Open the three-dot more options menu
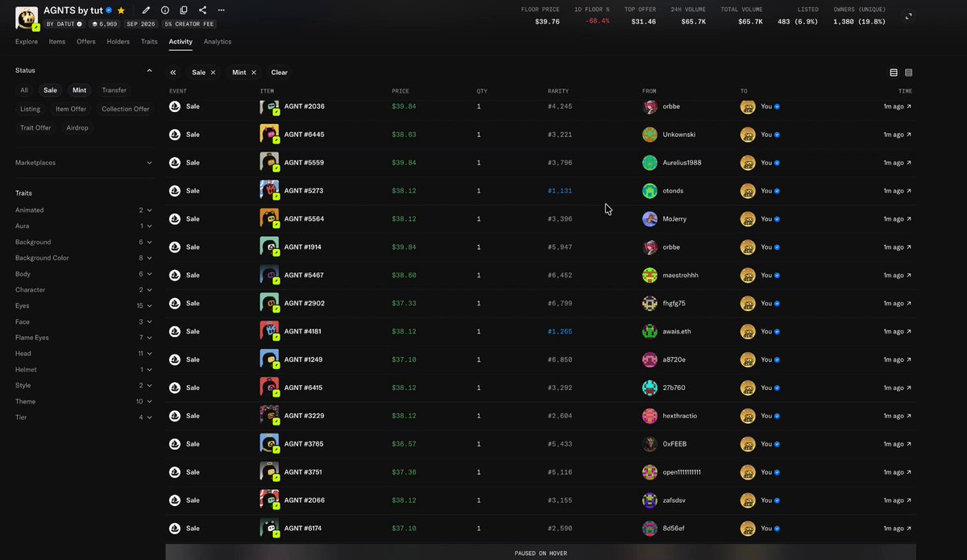 point(222,10)
